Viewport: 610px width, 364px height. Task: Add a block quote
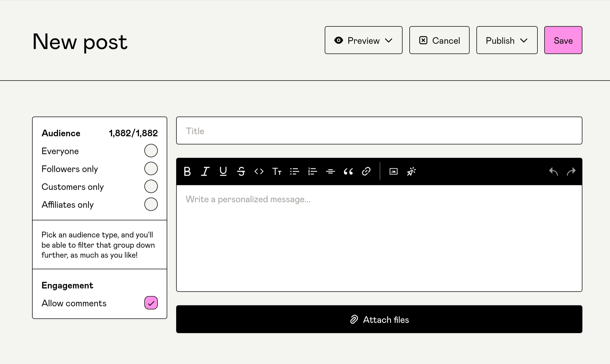348,172
